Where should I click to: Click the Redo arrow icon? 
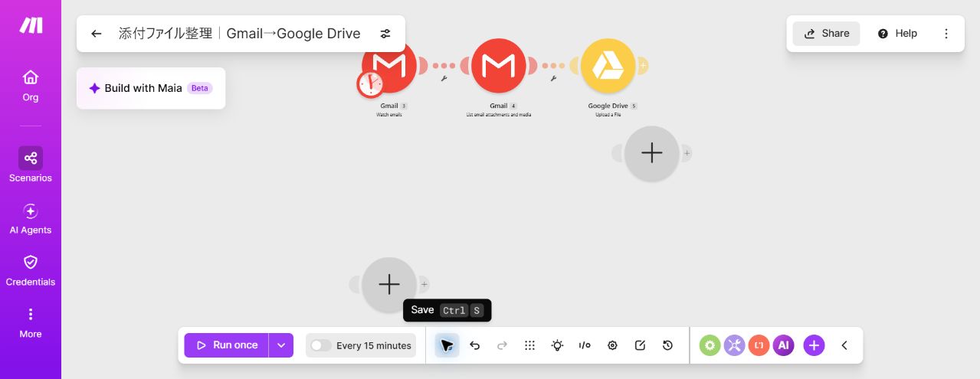pos(502,345)
